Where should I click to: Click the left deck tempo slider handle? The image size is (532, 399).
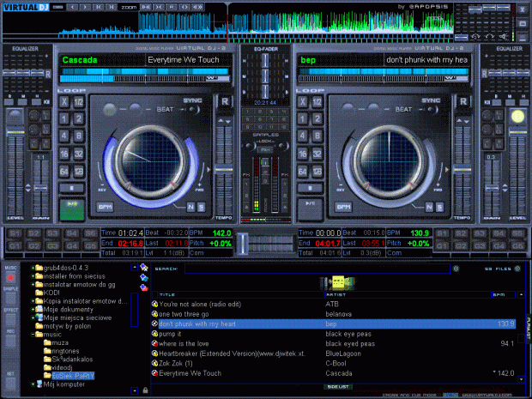tap(224, 170)
